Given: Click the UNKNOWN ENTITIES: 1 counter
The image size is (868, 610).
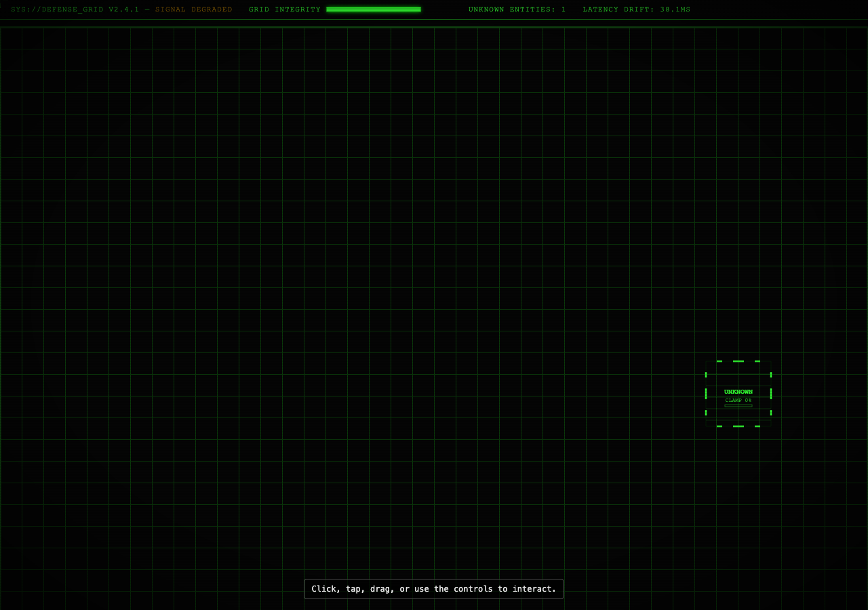Looking at the screenshot, I should pyautogui.click(x=517, y=9).
